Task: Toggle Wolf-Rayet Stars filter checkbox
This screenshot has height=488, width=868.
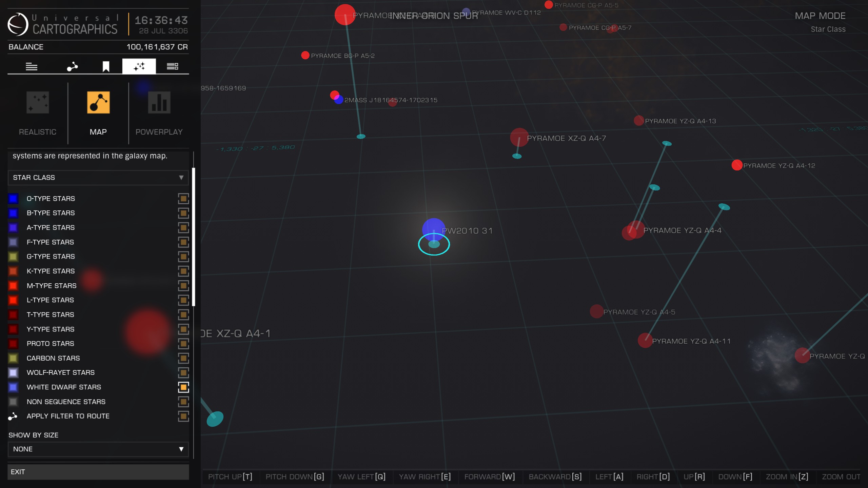Action: point(183,373)
